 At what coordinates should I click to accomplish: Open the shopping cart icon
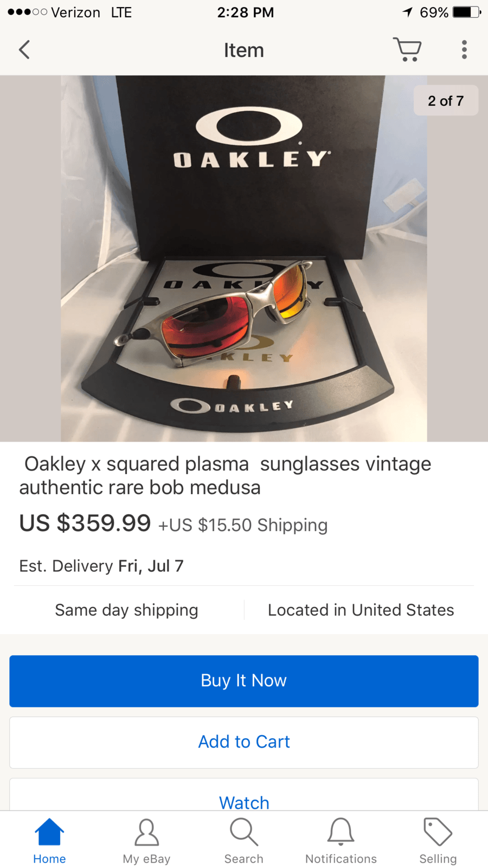[x=407, y=49]
